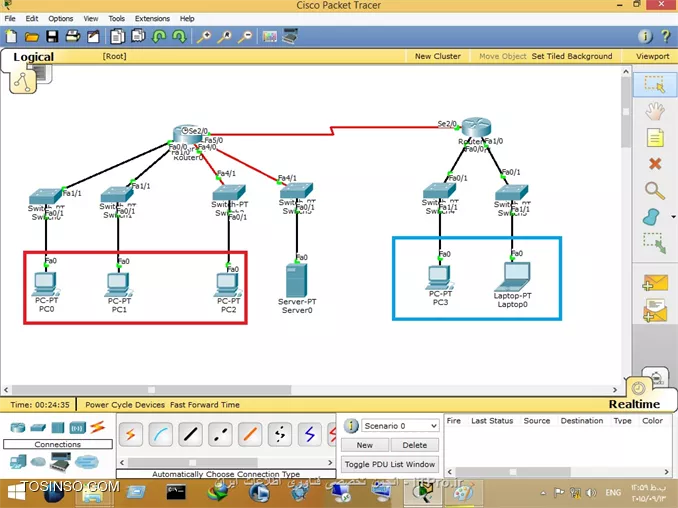Expand the shape tool options arrow
The height and width of the screenshot is (508, 678).
(673, 217)
